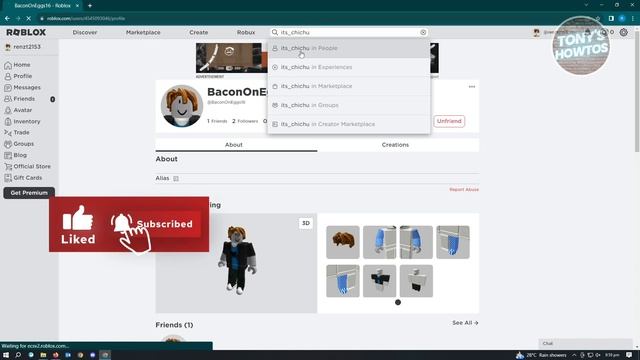Image resolution: width=640 pixels, height=360 pixels.
Task: Open the Roblox settings gear icon
Action: (624, 32)
